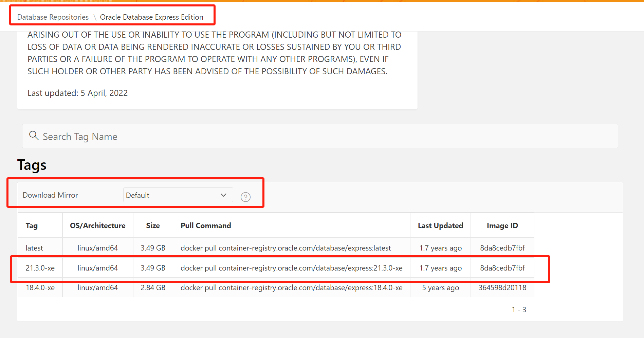This screenshot has width=644, height=338.
Task: Click the pull command for express:18.4.0-xe
Action: click(291, 288)
